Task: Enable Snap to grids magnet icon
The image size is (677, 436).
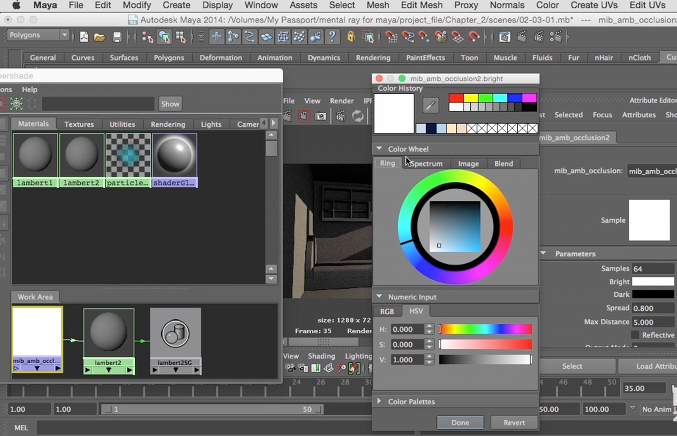Action: [x=391, y=37]
